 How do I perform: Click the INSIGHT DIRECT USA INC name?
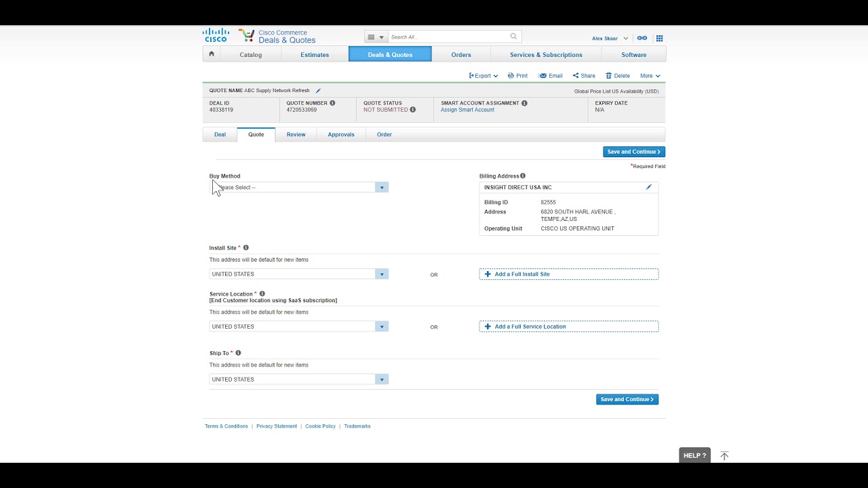(x=518, y=188)
